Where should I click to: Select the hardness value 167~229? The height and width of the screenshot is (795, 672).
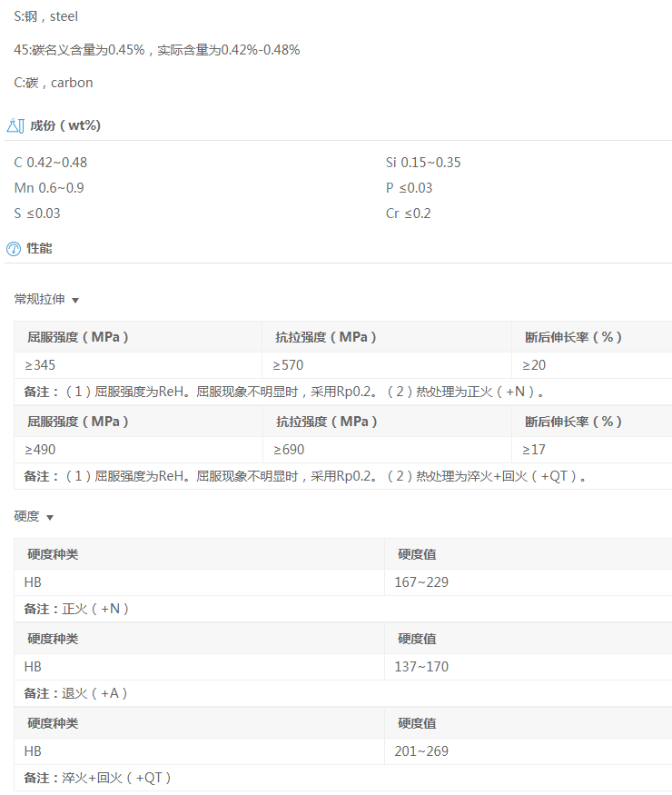(421, 582)
